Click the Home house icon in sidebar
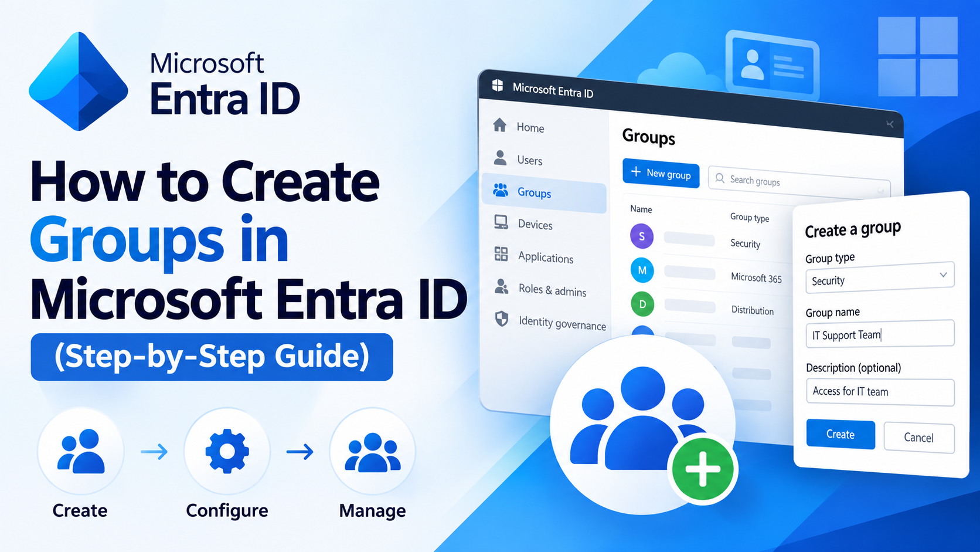Screen dimensions: 980x552 499,125
